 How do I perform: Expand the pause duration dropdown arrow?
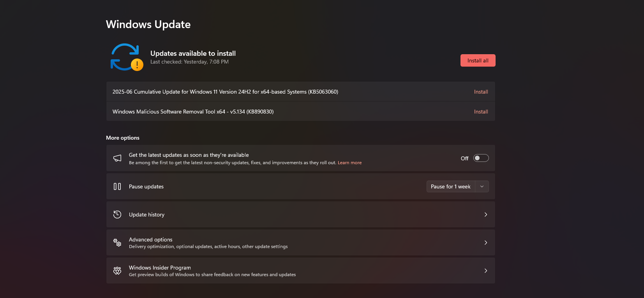pyautogui.click(x=482, y=186)
